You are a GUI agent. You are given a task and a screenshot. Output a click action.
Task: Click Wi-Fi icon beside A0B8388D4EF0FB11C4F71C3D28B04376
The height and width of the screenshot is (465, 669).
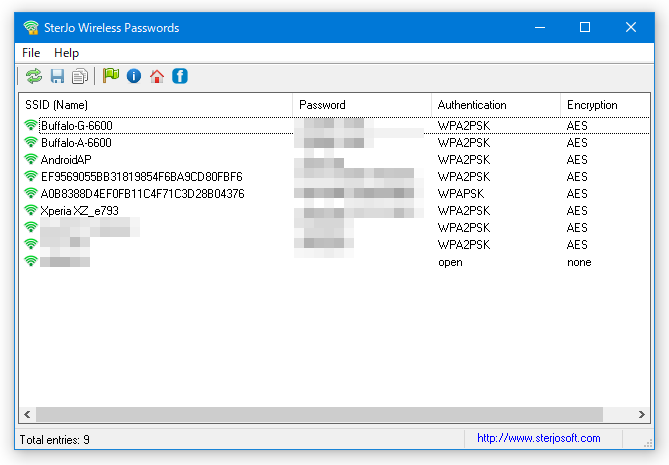[31, 193]
